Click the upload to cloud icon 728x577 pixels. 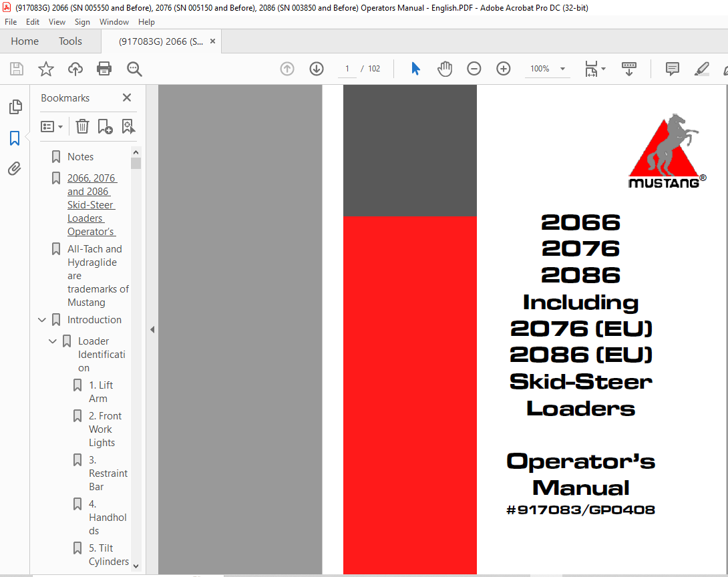[x=75, y=69]
